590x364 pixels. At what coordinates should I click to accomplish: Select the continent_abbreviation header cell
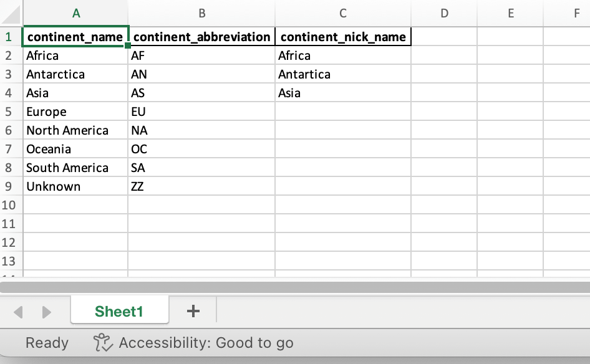pyautogui.click(x=201, y=37)
